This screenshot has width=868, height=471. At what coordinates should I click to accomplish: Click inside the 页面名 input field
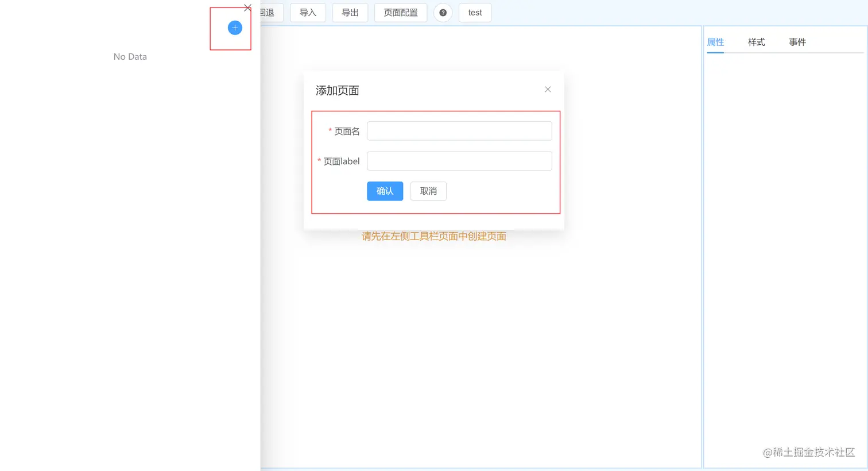click(459, 130)
